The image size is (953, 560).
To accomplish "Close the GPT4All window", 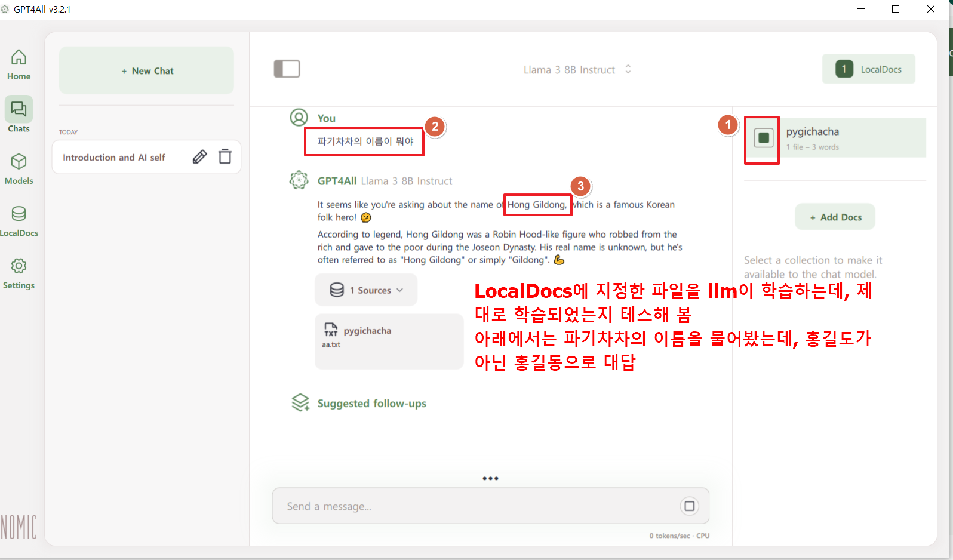I will 931,9.
